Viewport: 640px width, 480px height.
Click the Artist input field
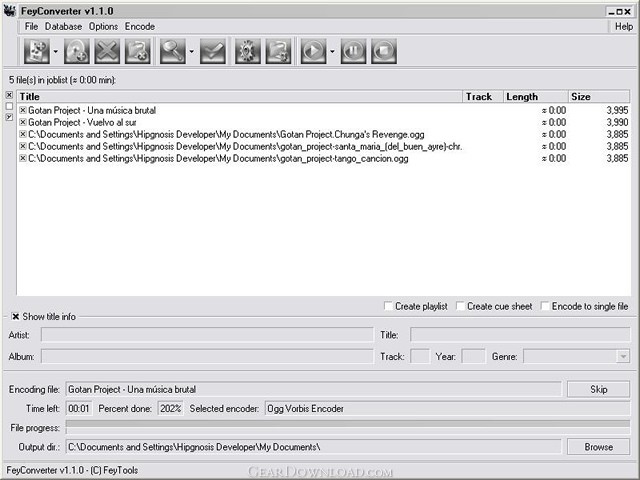click(x=207, y=335)
